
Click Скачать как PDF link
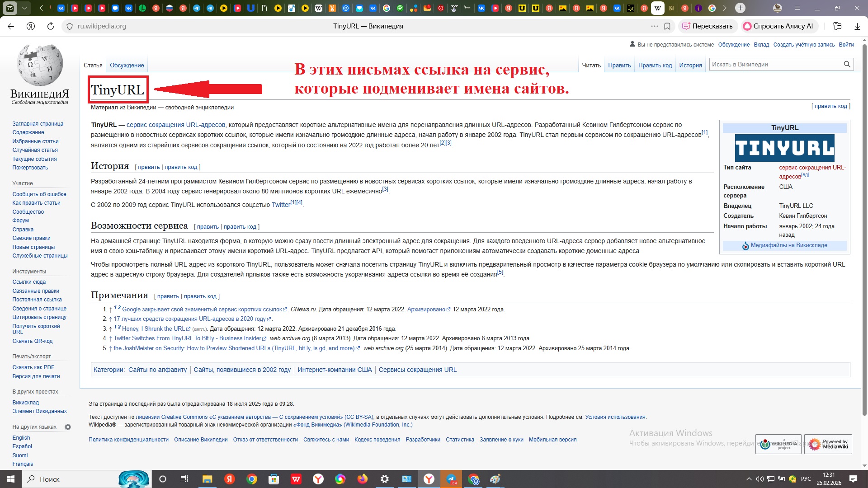click(x=33, y=367)
